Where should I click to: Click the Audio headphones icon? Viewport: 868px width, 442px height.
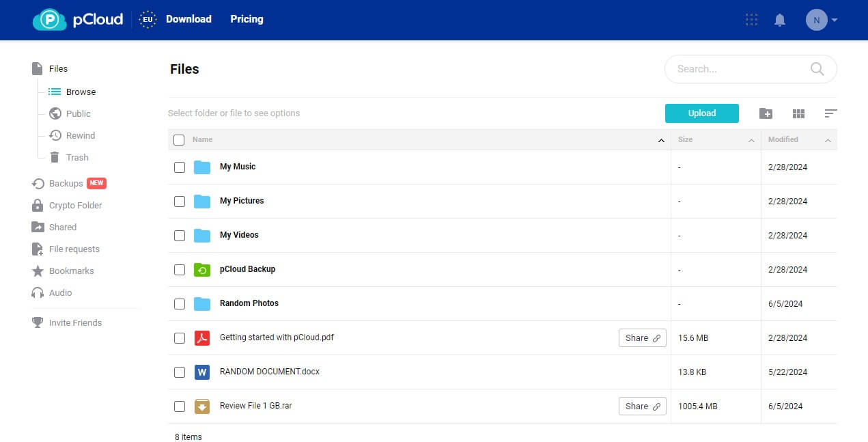[x=38, y=292]
